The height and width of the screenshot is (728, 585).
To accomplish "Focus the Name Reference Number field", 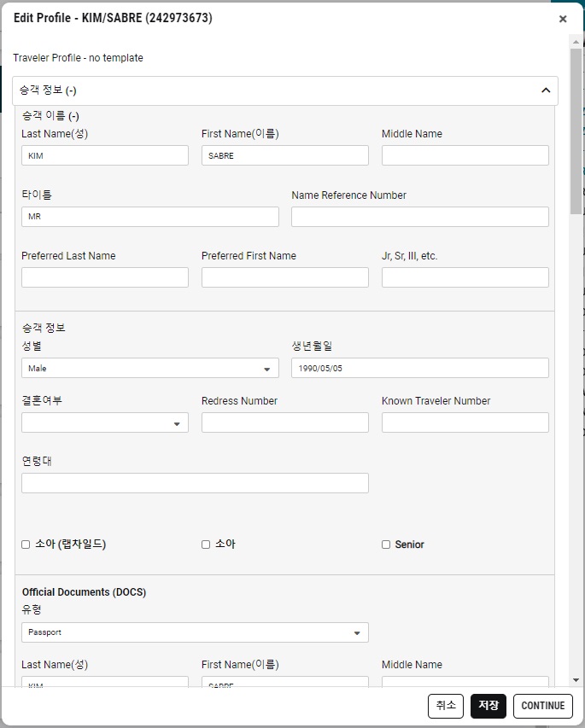I will 420,217.
